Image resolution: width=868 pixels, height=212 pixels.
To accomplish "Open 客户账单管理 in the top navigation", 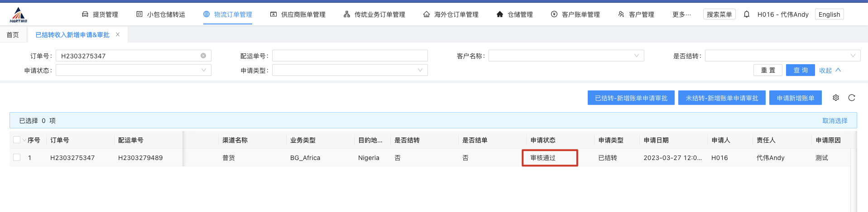I will point(575,14).
